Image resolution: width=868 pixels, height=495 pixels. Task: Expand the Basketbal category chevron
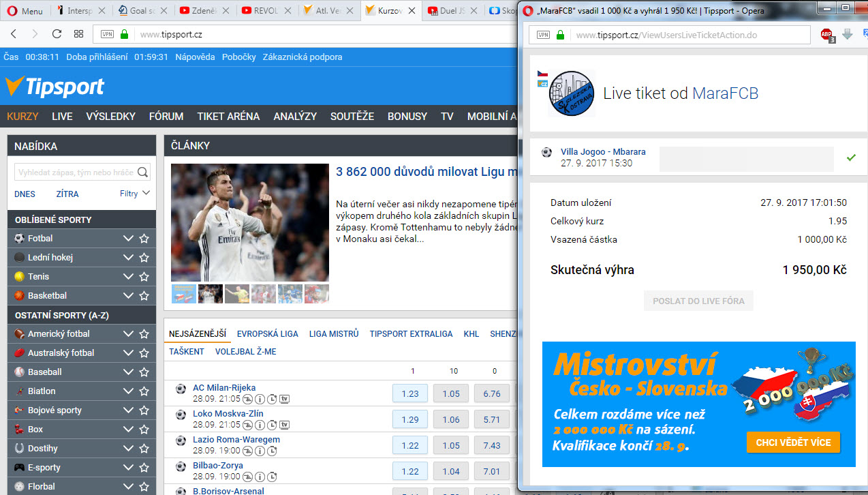point(128,296)
